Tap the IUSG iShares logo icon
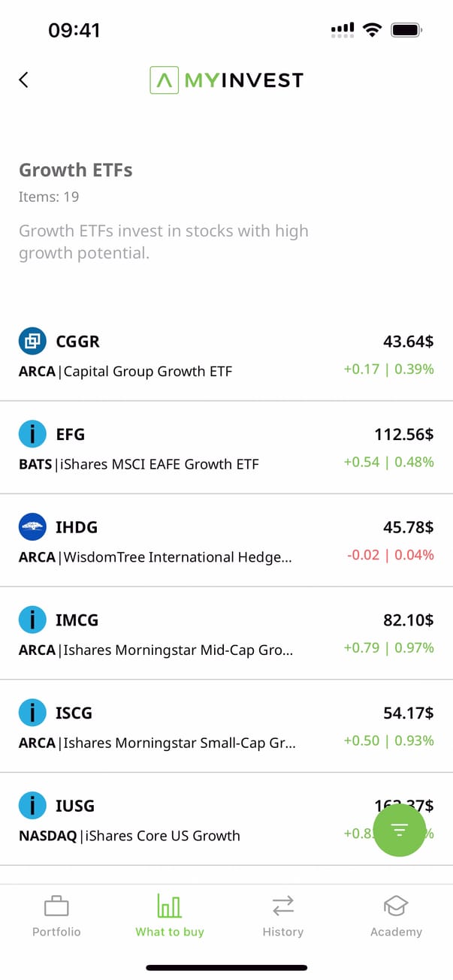453x980 pixels. pos(32,806)
